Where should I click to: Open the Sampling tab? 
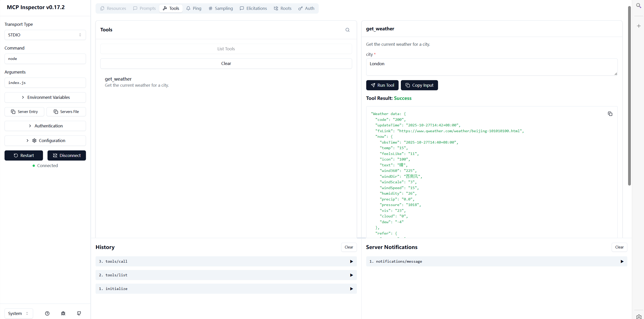[221, 8]
